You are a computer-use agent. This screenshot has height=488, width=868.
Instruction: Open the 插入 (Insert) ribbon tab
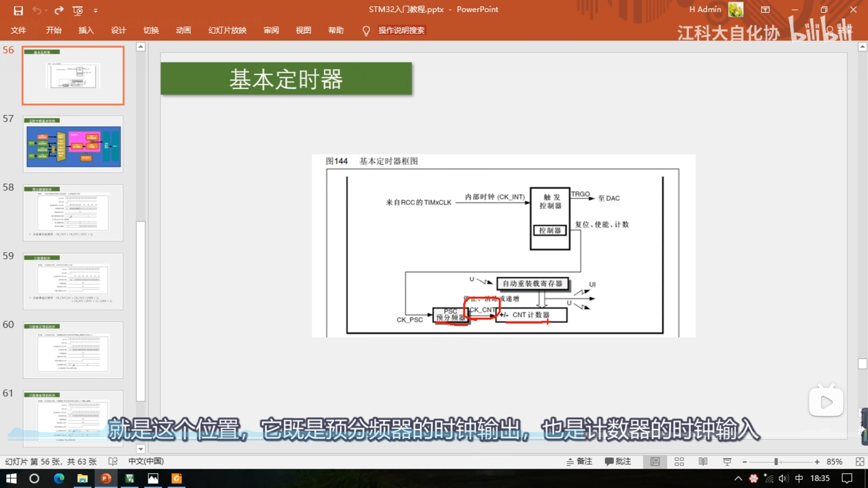coord(86,30)
